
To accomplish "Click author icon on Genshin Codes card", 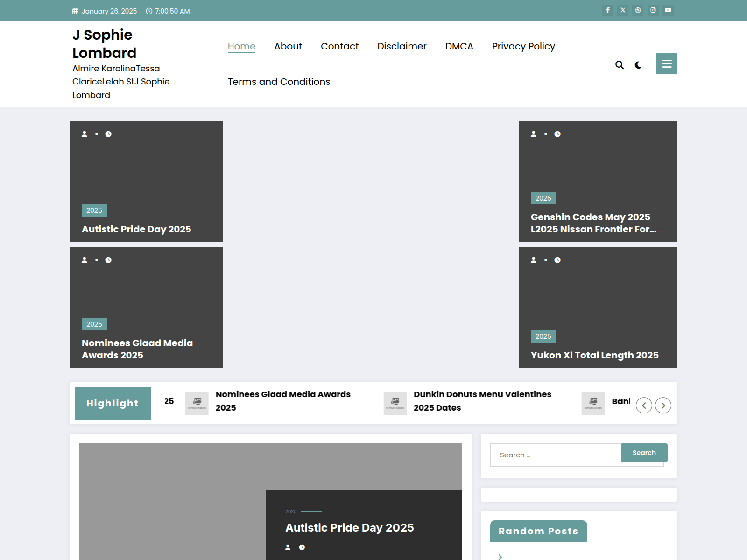I will [x=534, y=134].
